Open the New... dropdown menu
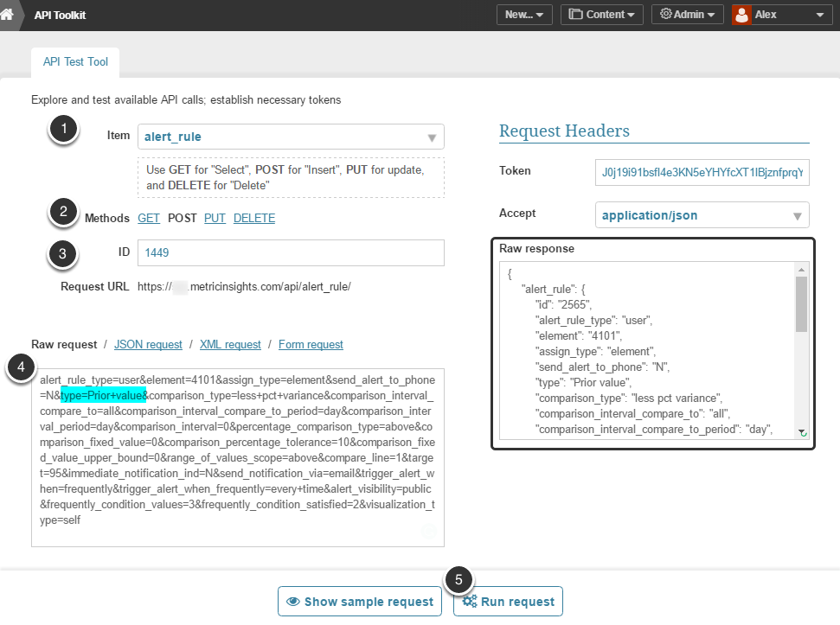Viewport: 840px width, 625px height. pos(524,15)
